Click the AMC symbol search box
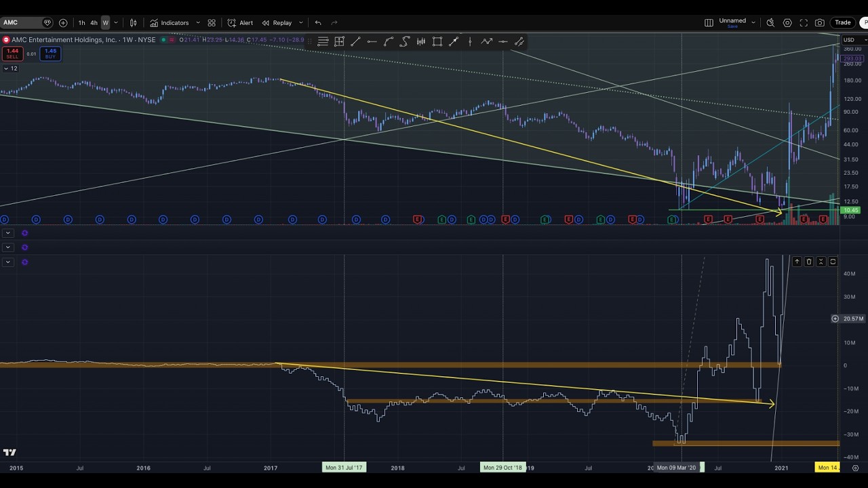This screenshot has width=868, height=488. click(27, 22)
